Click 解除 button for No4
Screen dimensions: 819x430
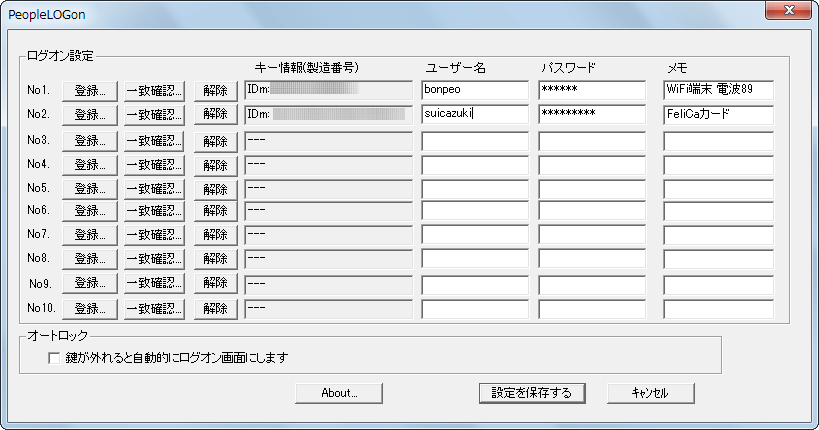[216, 166]
